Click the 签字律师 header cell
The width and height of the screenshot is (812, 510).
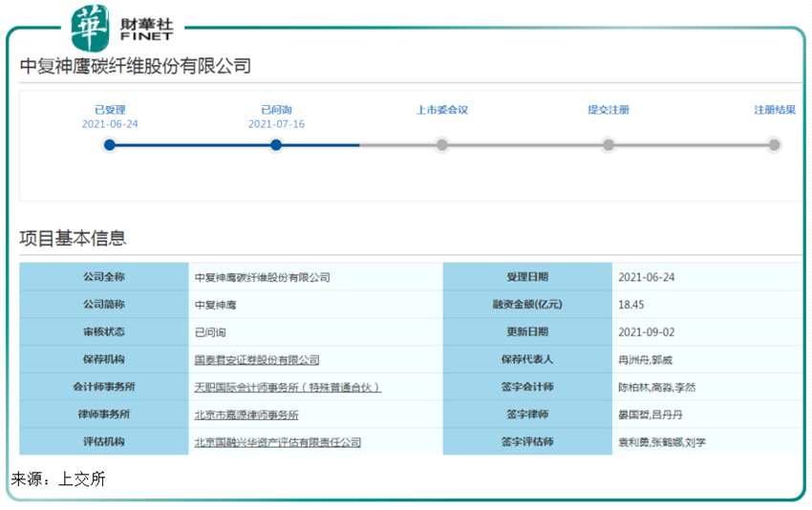point(527,414)
